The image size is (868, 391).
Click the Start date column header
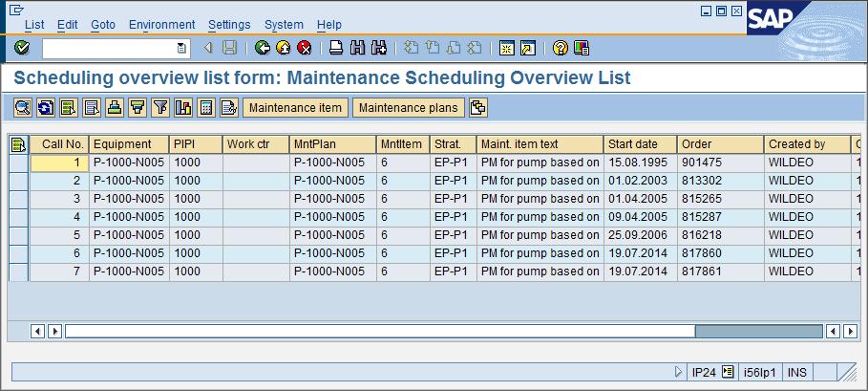click(640, 144)
